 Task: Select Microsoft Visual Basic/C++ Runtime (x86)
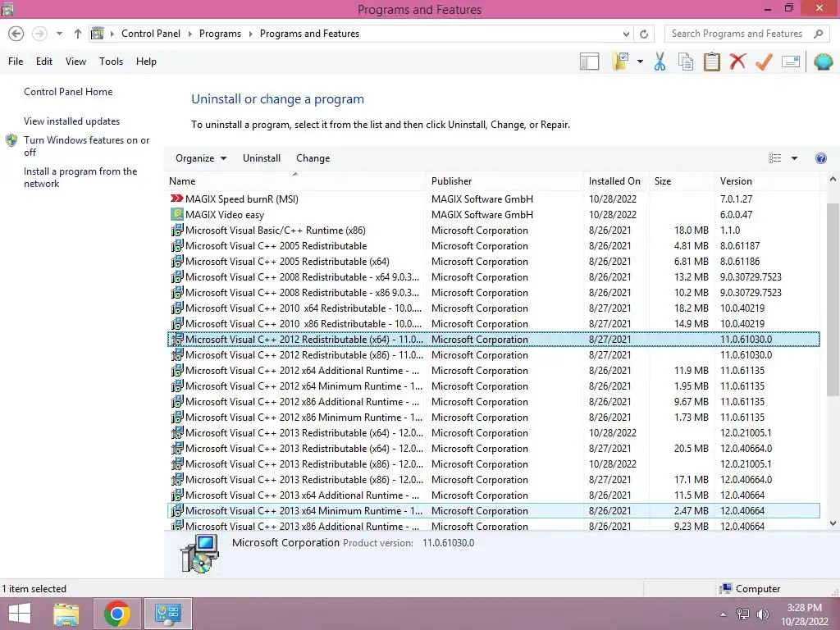coord(493,230)
